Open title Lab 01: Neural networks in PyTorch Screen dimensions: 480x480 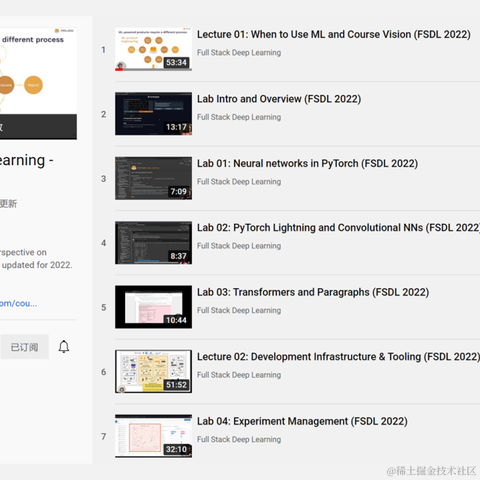tap(307, 163)
